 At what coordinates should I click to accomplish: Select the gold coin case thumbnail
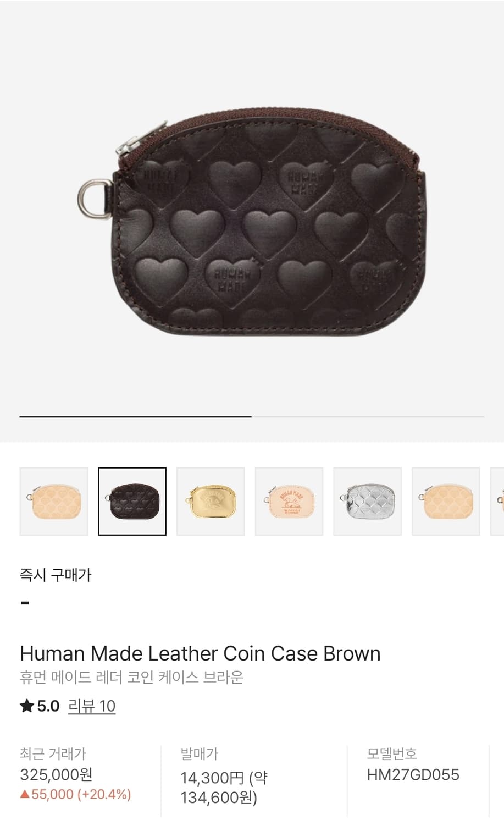211,501
